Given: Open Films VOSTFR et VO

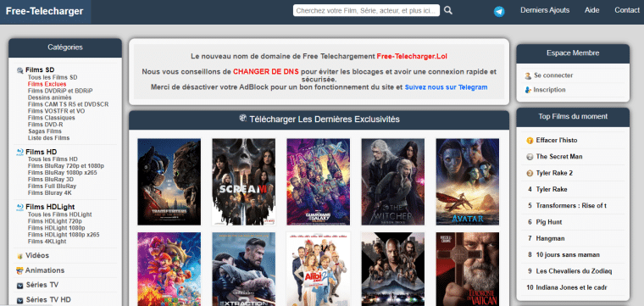Looking at the screenshot, I should 56,111.
